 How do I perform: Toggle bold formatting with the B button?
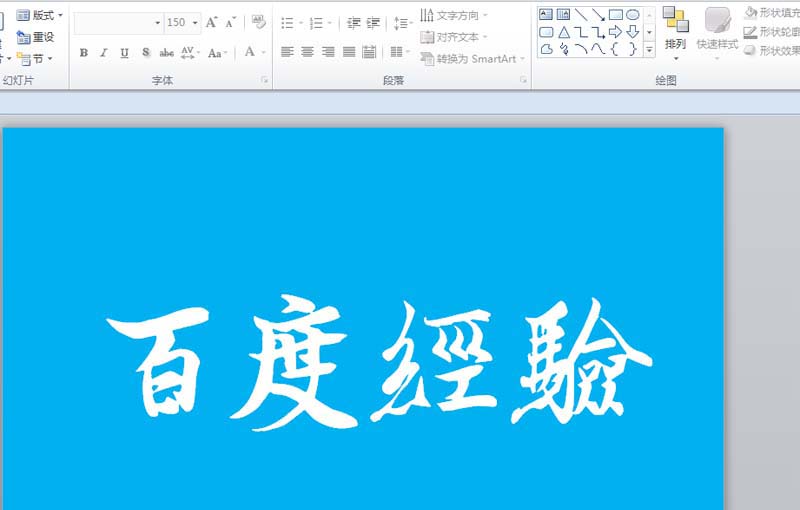coord(84,53)
